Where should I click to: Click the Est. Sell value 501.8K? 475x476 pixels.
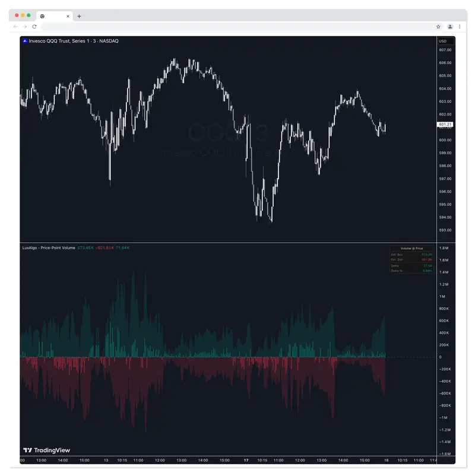pos(426,259)
